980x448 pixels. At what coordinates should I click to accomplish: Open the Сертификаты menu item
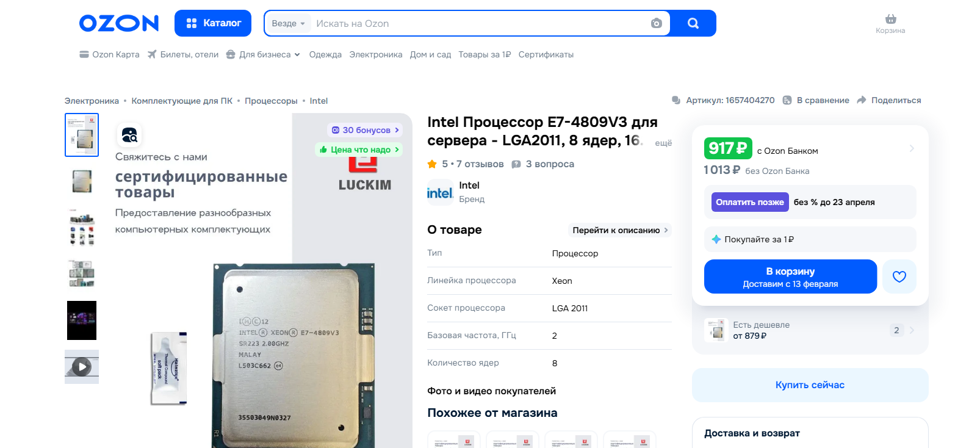546,54
